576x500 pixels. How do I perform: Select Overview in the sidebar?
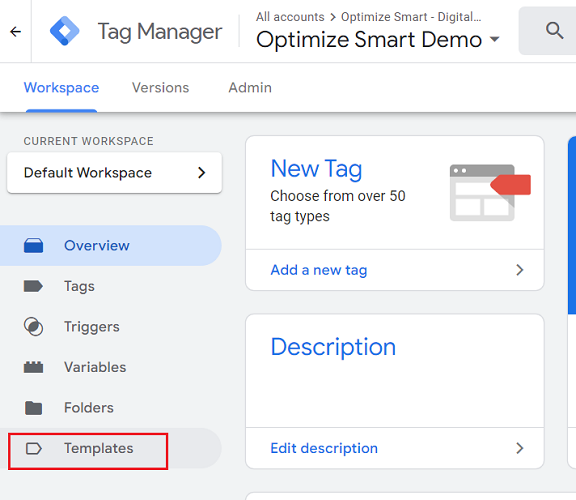[110, 245]
